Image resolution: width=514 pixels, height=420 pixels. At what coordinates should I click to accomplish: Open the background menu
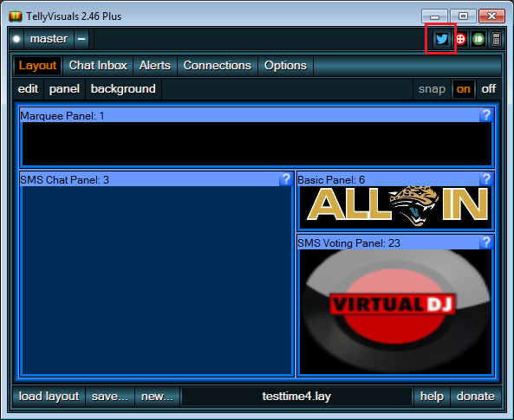[123, 89]
